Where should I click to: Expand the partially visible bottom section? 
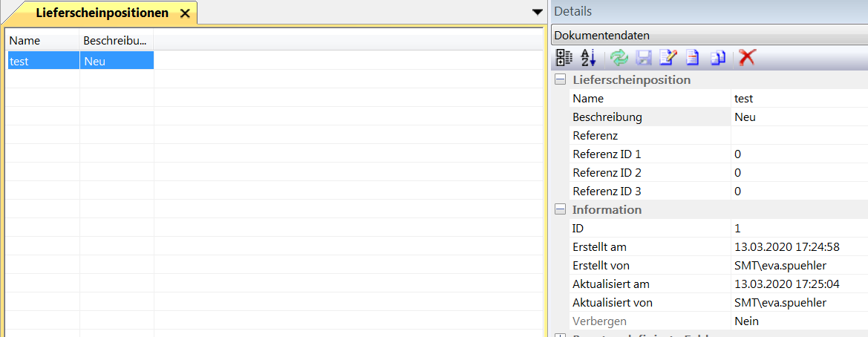tap(561, 335)
